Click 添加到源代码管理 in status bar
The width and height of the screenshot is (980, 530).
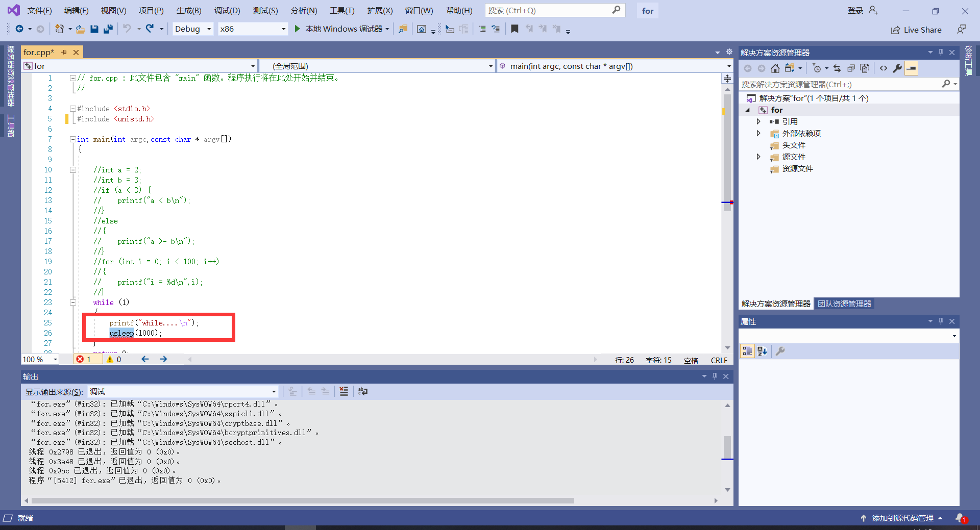(x=902, y=518)
